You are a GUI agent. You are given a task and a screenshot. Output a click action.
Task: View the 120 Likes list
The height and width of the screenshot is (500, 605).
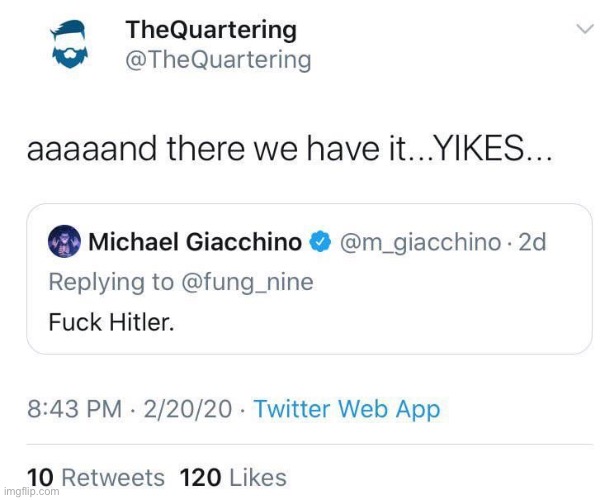coord(233,478)
